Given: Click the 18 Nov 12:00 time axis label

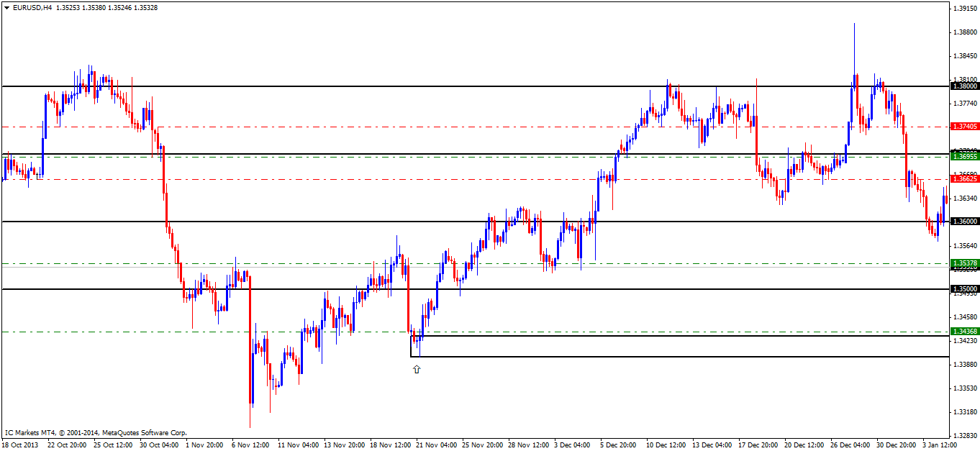Looking at the screenshot, I should 389,445.
